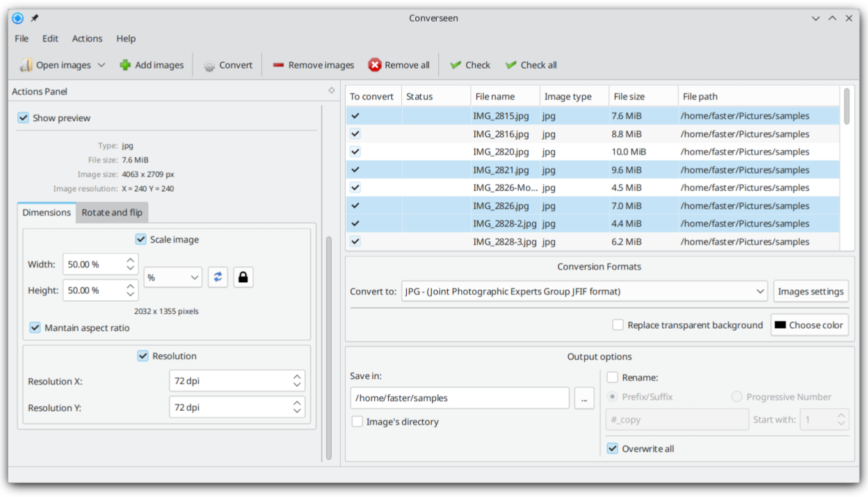The image size is (868, 497).
Task: Toggle the padlock aspect lock icon
Action: (243, 277)
